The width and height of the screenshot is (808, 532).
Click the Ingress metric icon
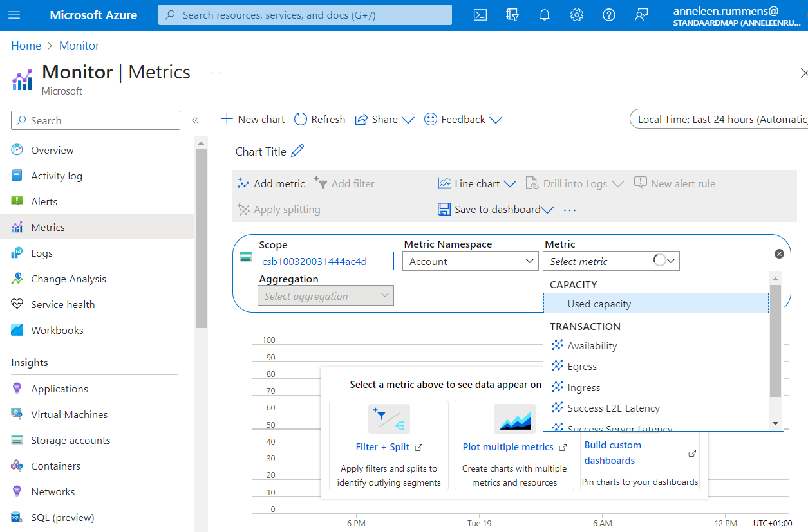[x=558, y=387]
